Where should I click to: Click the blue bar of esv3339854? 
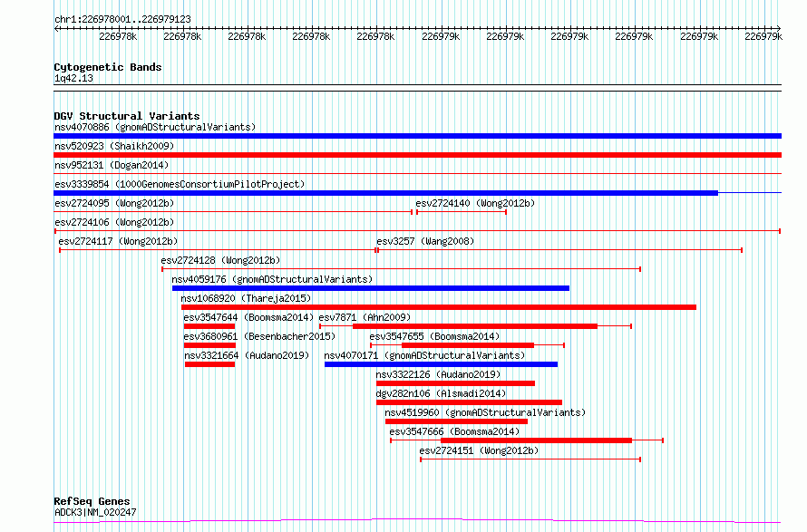385,193
